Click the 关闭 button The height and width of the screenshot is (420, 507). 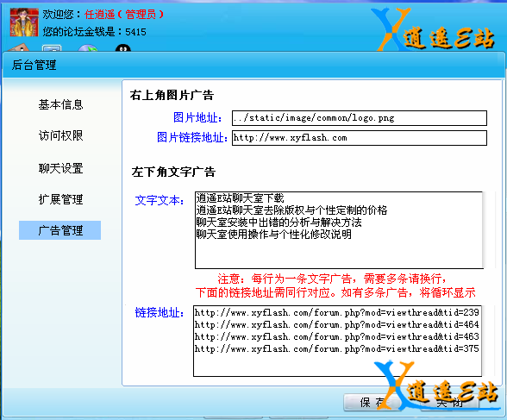coord(450,403)
